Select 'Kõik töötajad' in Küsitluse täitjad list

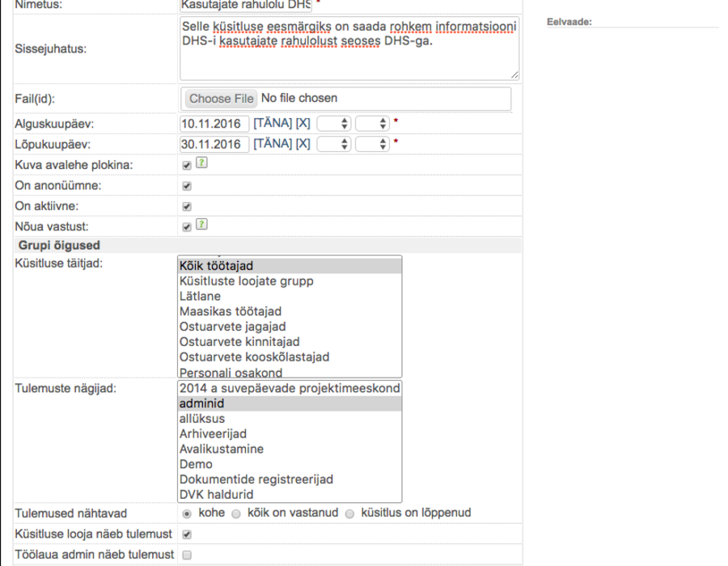[290, 266]
